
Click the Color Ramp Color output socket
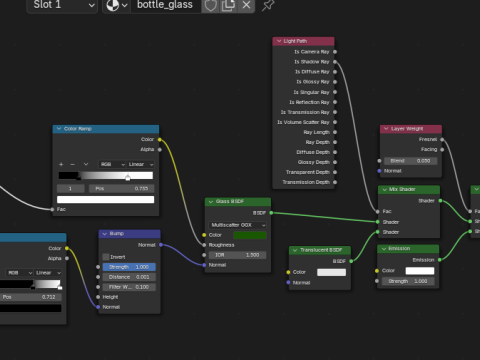click(160, 139)
